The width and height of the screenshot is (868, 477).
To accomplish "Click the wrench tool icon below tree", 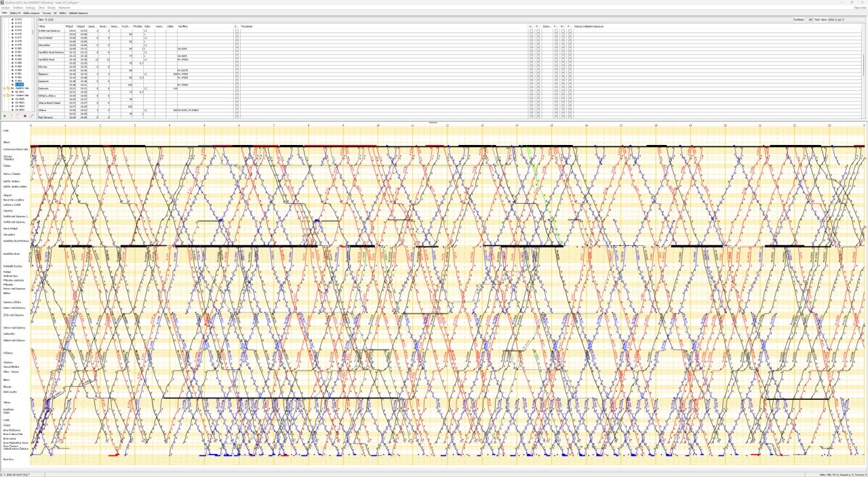I will (x=32, y=116).
